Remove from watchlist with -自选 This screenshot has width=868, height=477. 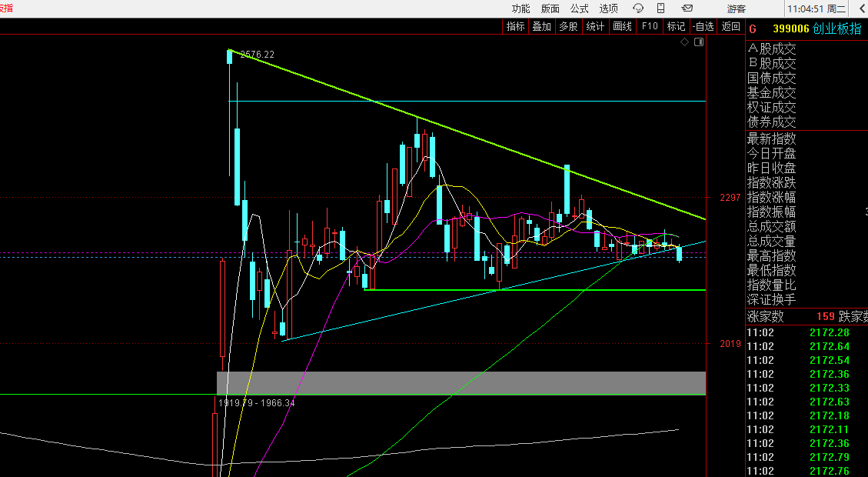tap(703, 26)
